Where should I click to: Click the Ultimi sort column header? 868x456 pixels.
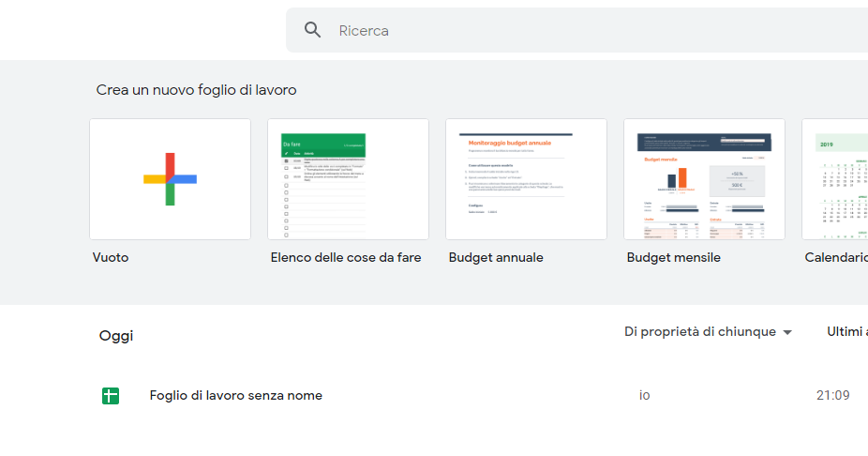pos(847,332)
